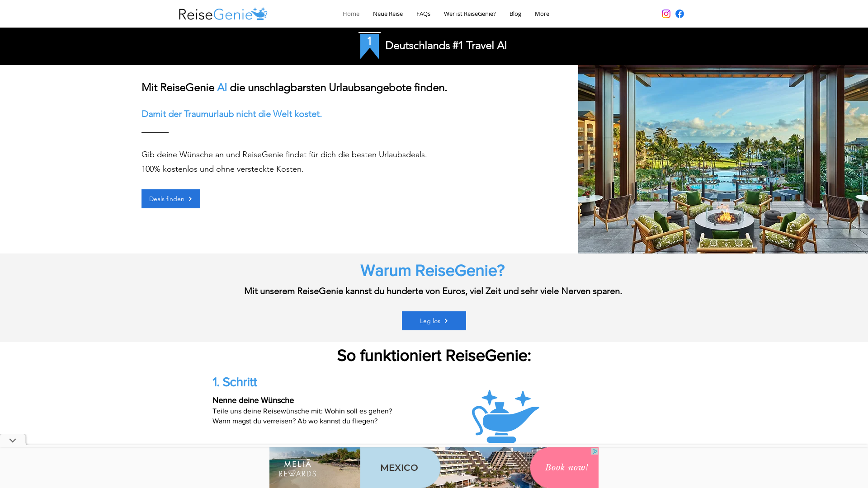868x488 pixels.
Task: Select the Home menu item
Action: click(x=351, y=14)
